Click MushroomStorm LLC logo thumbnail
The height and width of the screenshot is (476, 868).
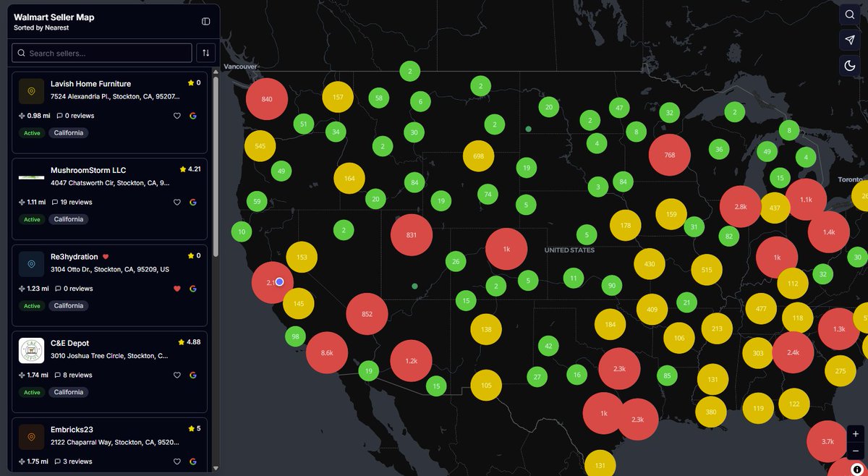click(31, 177)
